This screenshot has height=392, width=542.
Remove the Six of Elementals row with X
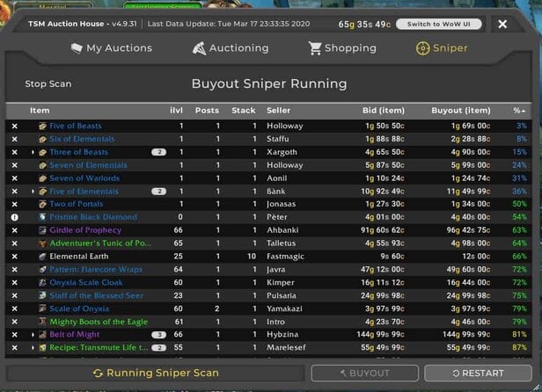click(x=14, y=139)
